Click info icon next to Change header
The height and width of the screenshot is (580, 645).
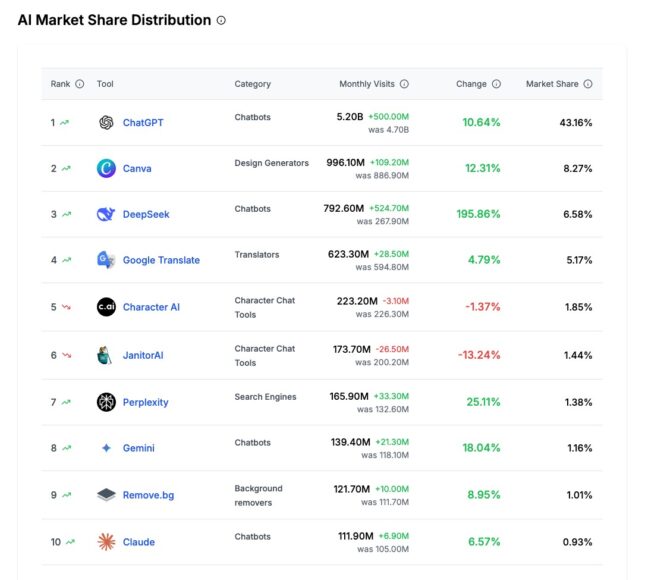(x=496, y=84)
